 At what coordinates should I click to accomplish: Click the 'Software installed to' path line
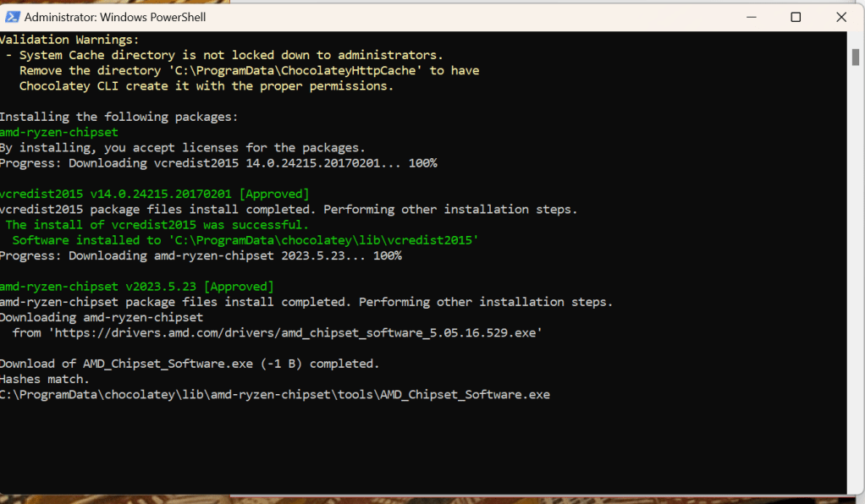point(245,240)
